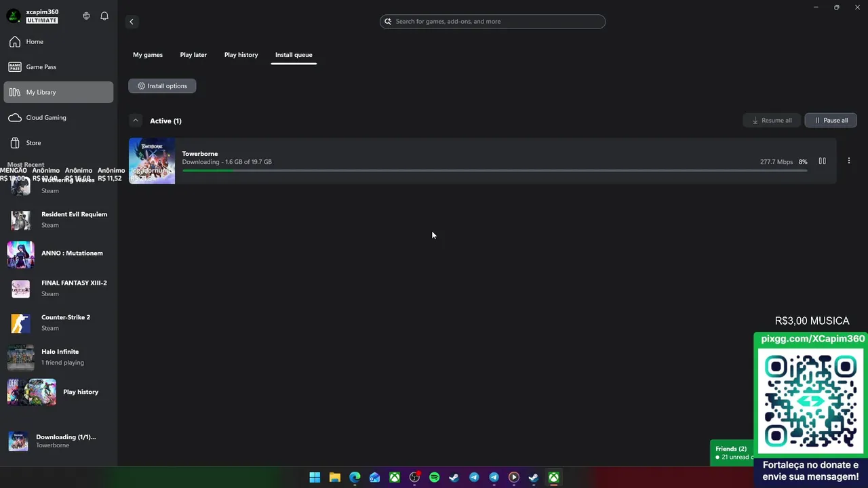Open Spotify from taskbar
The image size is (868, 488).
[434, 477]
